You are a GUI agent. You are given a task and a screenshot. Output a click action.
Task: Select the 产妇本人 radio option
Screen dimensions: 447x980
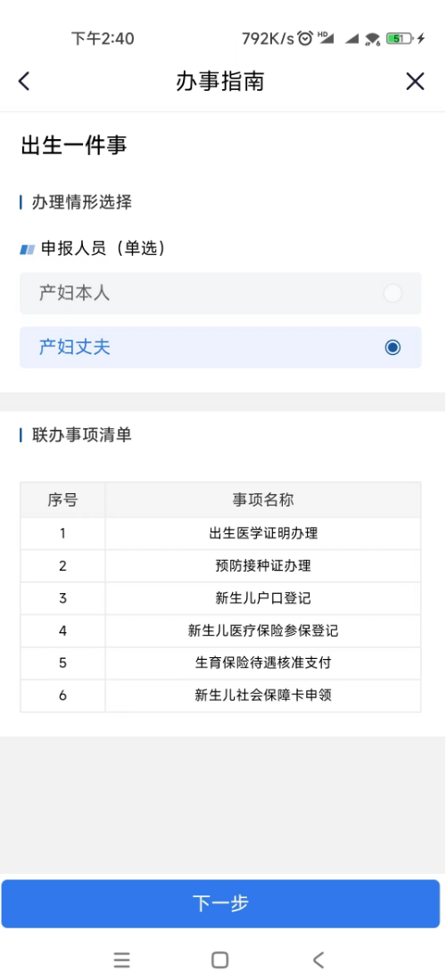tap(220, 293)
